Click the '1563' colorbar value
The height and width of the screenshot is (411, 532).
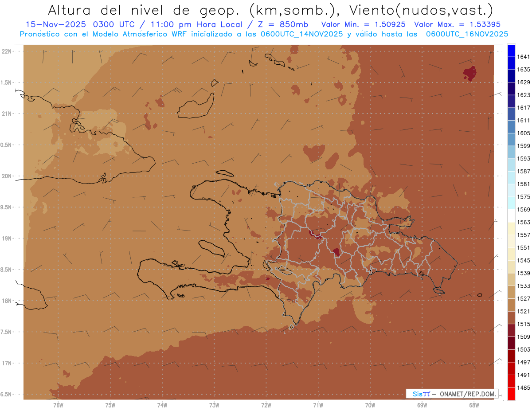[524, 222]
